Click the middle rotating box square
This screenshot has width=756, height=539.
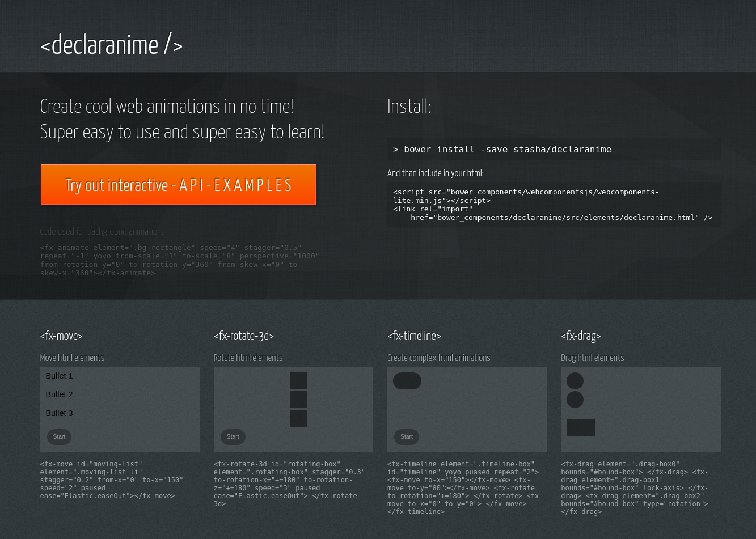click(x=299, y=400)
